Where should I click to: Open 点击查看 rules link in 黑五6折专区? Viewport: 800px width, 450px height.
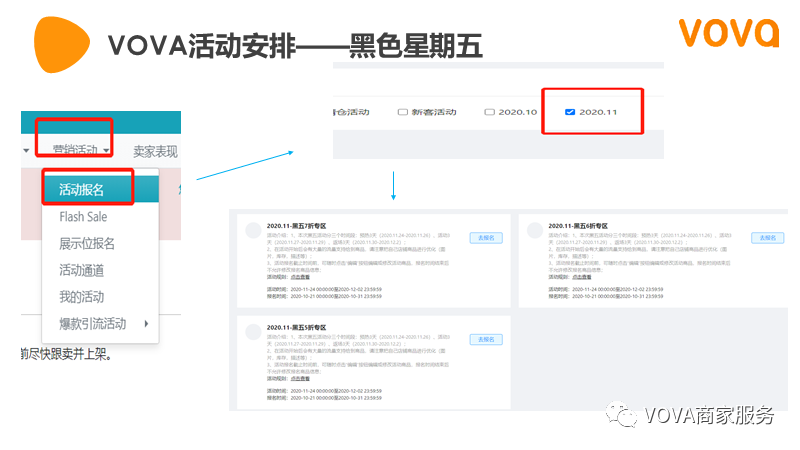[582, 277]
